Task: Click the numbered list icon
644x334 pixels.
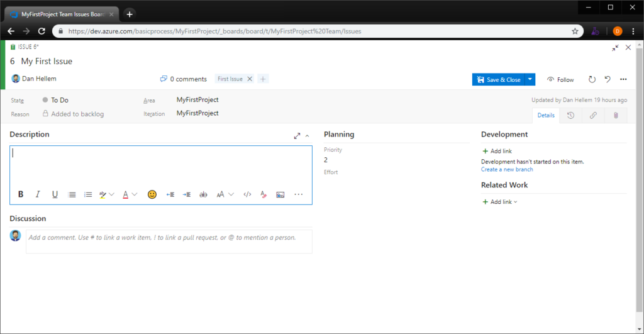Action: click(88, 194)
